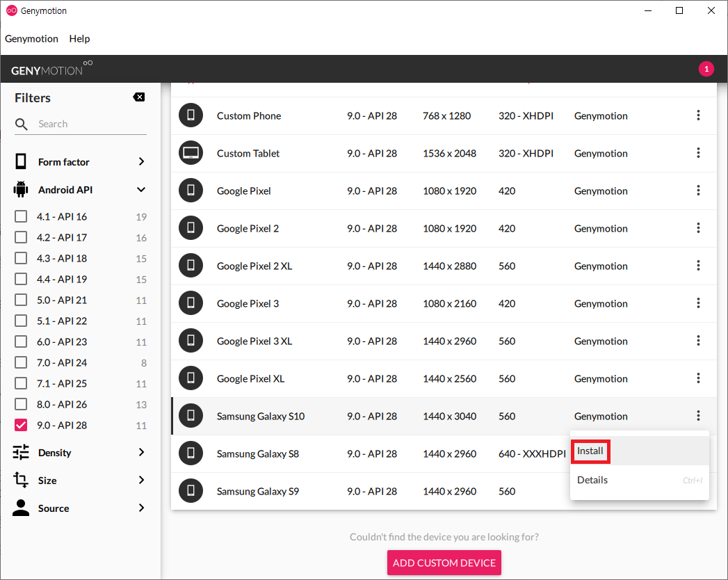
Task: Click the ADD CUSTOM DEVICE button
Action: [x=444, y=563]
